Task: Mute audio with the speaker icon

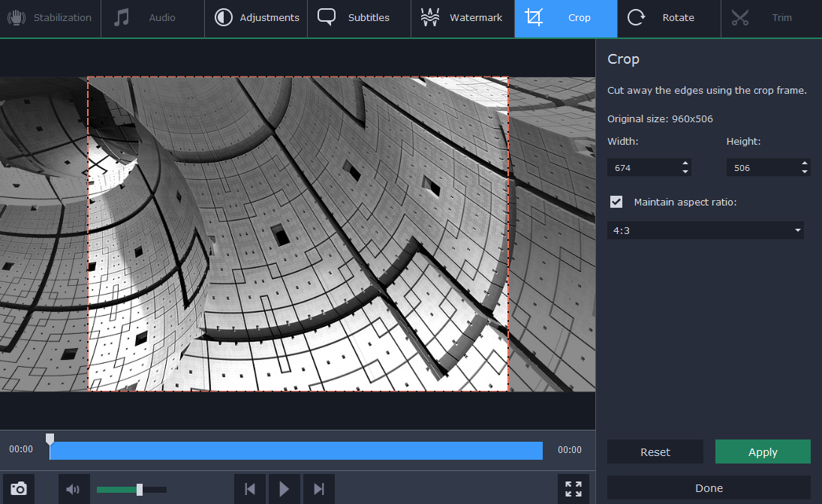Action: 73,490
